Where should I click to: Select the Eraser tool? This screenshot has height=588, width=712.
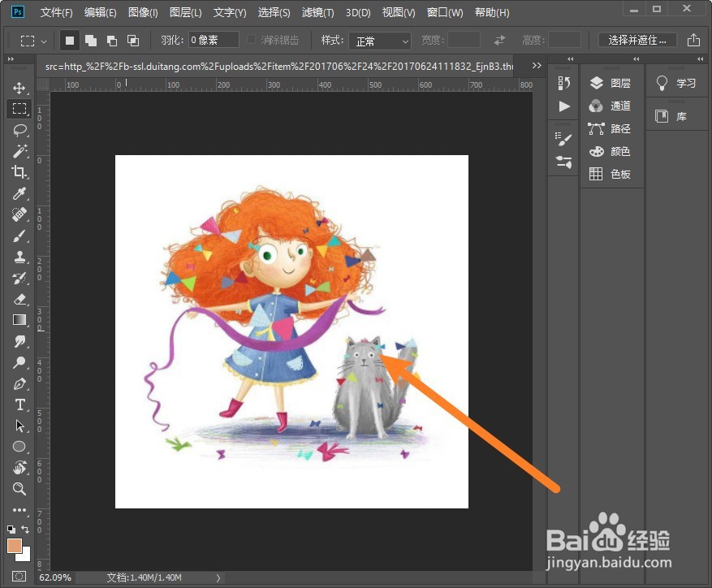[x=19, y=299]
